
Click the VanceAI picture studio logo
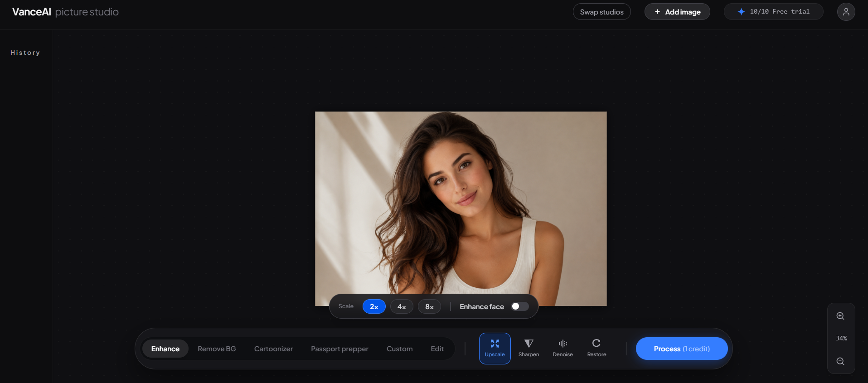(65, 12)
